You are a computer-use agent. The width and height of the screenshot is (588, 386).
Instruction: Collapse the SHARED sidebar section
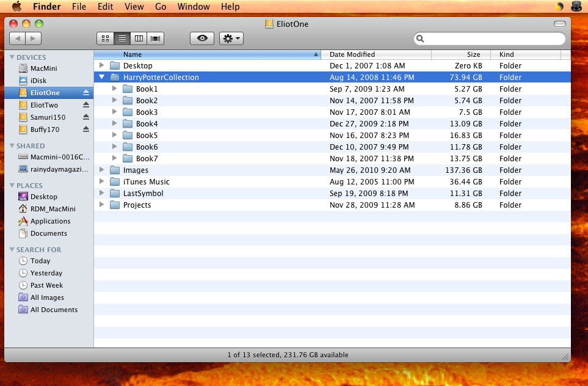pyautogui.click(x=12, y=145)
